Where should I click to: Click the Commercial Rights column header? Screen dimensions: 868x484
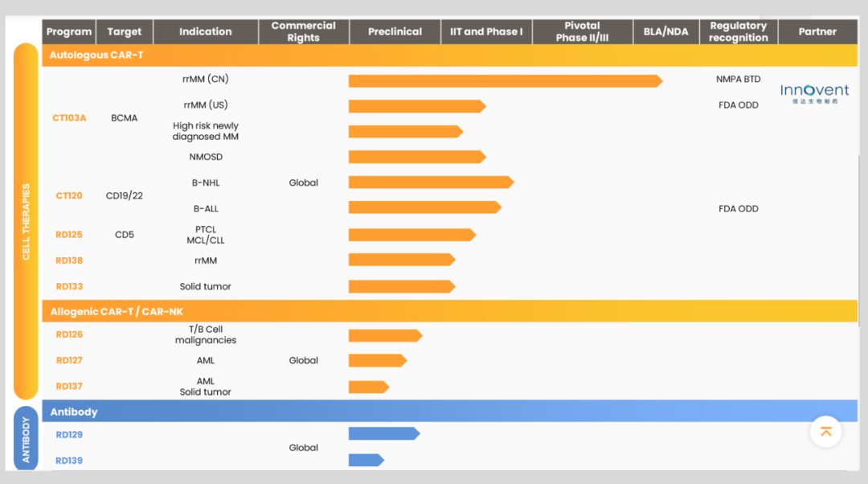tap(303, 32)
